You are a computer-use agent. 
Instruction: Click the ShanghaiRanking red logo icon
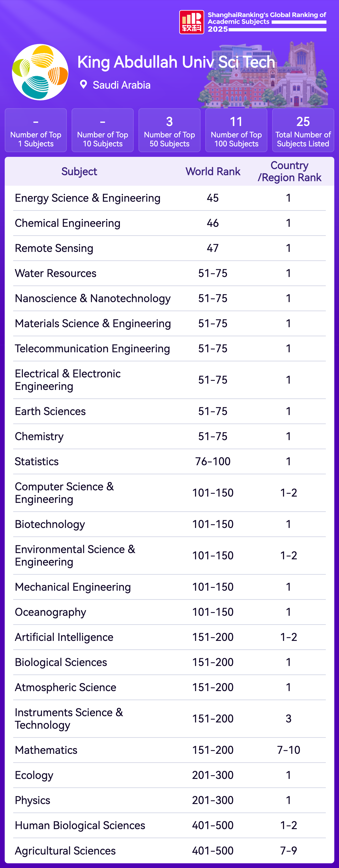pyautogui.click(x=191, y=22)
